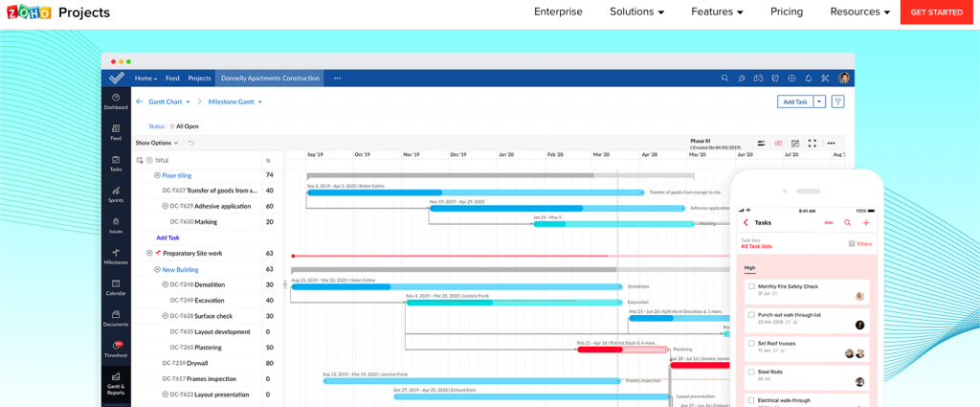Click the undo arrow next to Show Options
The image size is (980, 407).
(x=191, y=144)
